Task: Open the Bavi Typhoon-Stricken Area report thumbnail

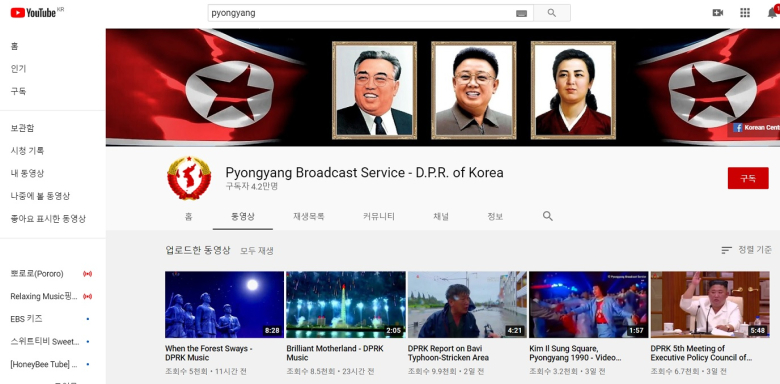Action: [x=467, y=304]
